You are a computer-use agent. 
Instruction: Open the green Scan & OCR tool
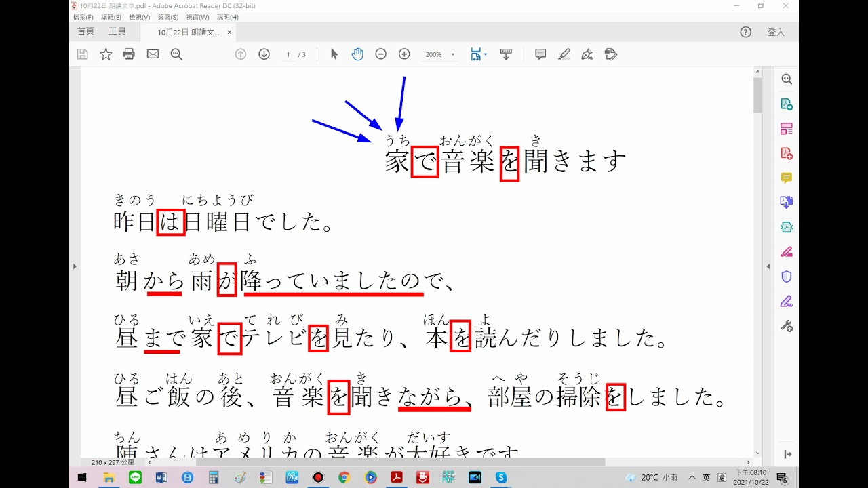click(x=787, y=227)
